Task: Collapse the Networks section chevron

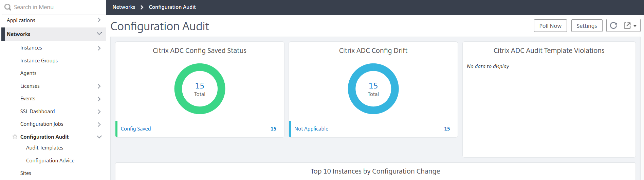Action: pyautogui.click(x=99, y=34)
